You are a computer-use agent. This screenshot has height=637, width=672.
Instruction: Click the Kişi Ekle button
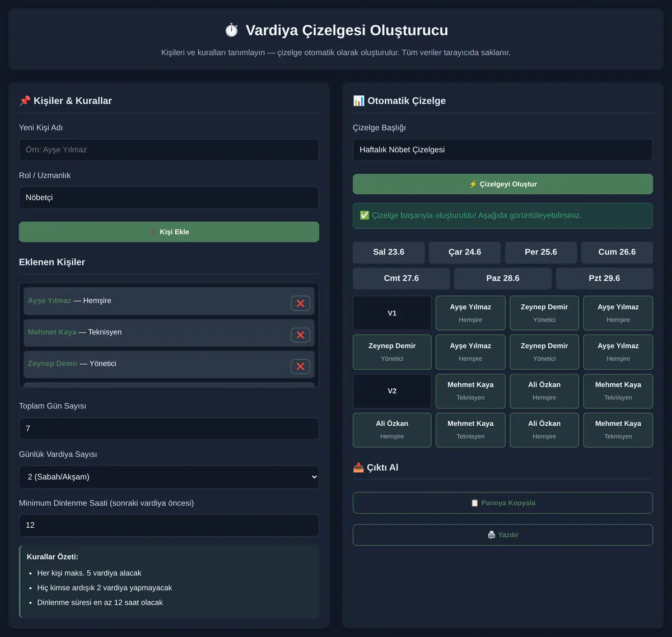169,232
